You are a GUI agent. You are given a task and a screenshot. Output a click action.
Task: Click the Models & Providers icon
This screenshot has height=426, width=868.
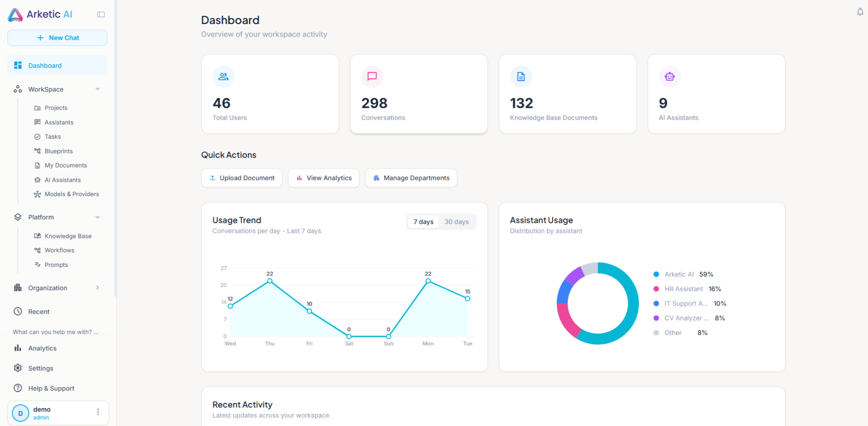[x=38, y=194]
